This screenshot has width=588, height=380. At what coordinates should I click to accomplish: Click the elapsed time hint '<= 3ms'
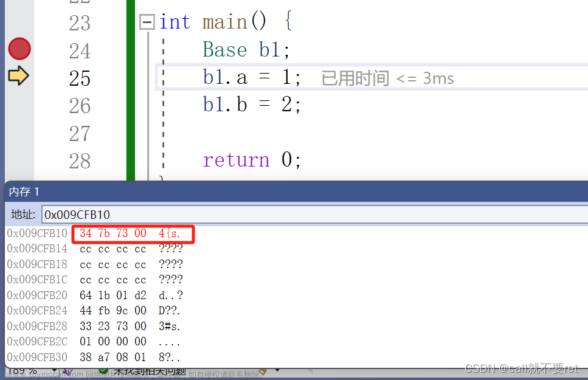[425, 78]
